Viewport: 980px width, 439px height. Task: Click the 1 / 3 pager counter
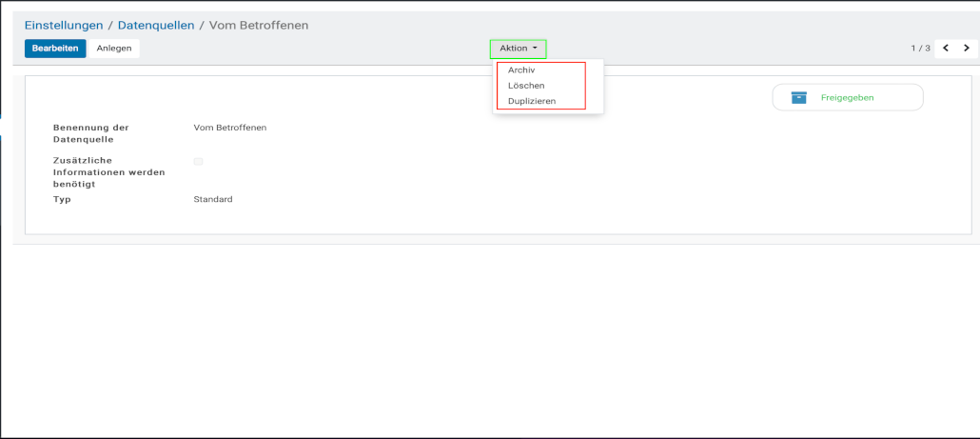[919, 49]
